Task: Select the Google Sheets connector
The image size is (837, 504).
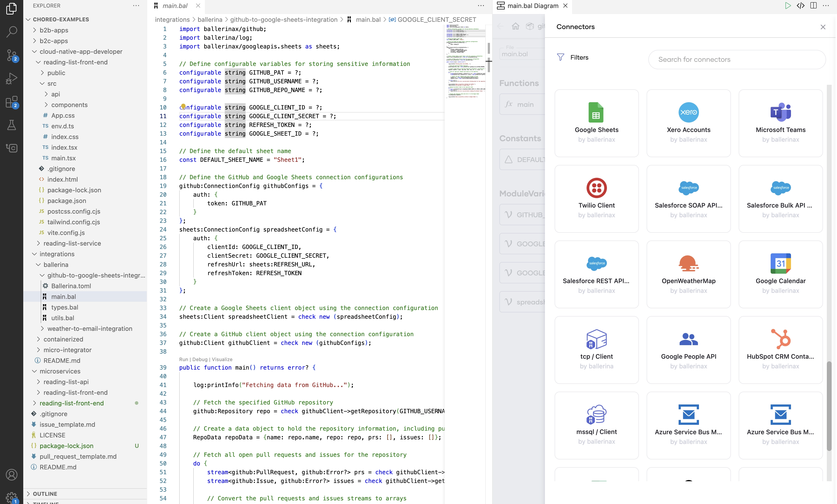Action: point(597,123)
